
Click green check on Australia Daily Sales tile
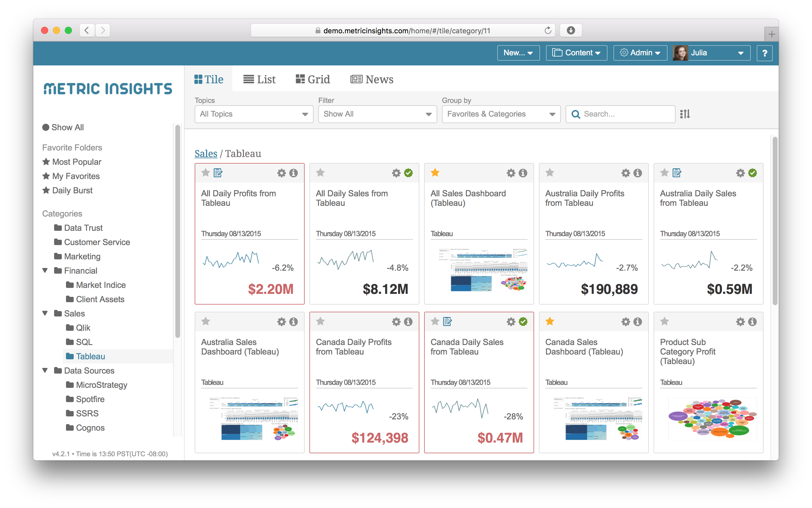(x=753, y=173)
